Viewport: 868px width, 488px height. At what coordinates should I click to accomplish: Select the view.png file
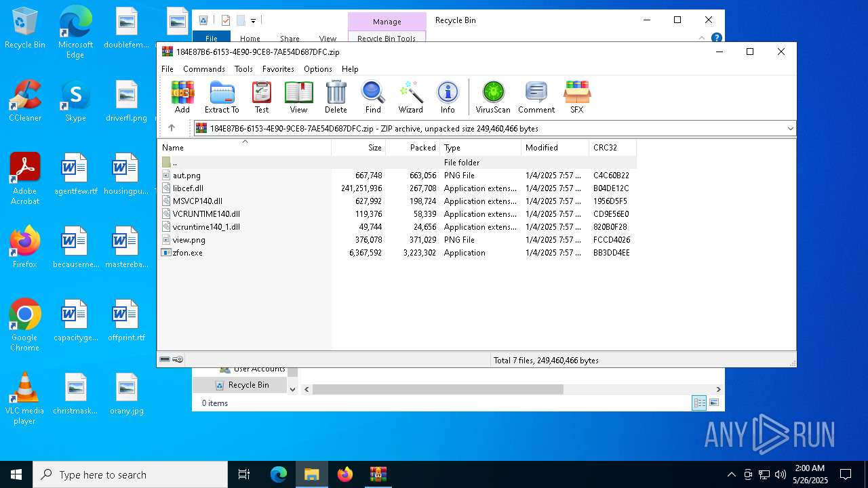click(397, 240)
